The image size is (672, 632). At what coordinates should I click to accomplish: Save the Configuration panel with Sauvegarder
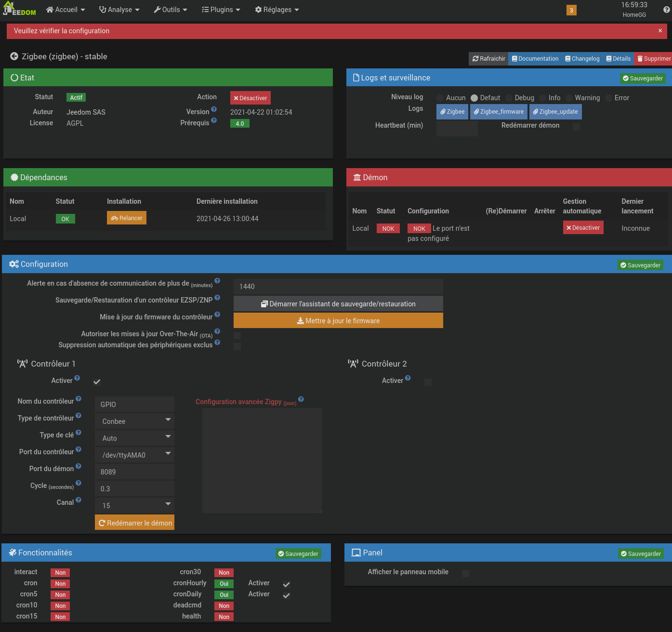pyautogui.click(x=640, y=265)
